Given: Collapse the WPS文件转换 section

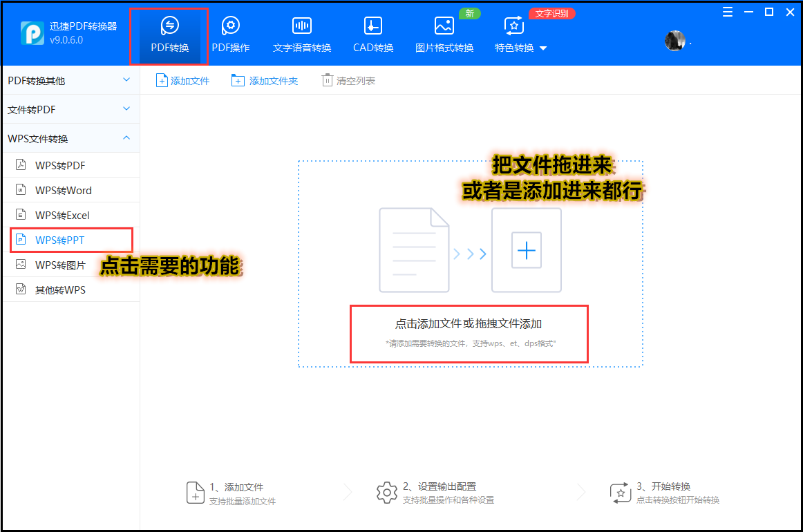Looking at the screenshot, I should coord(70,138).
